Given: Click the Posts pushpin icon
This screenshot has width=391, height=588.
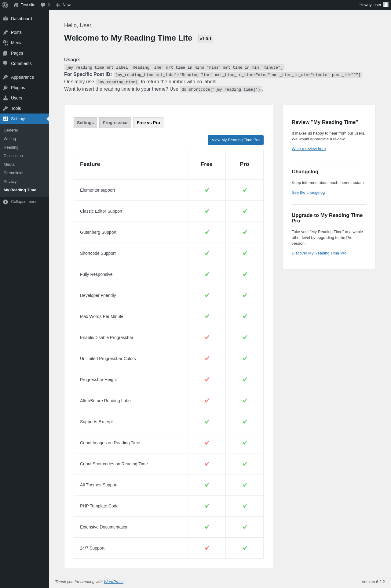Looking at the screenshot, I should (5, 32).
